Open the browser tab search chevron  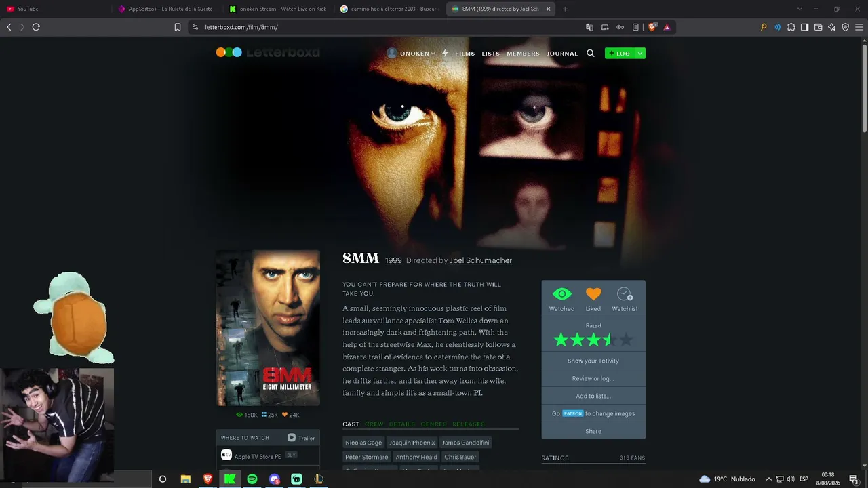click(x=800, y=9)
